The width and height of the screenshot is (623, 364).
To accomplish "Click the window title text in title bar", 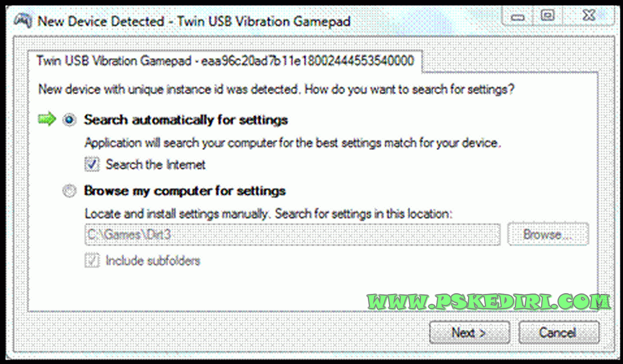I will 194,21.
